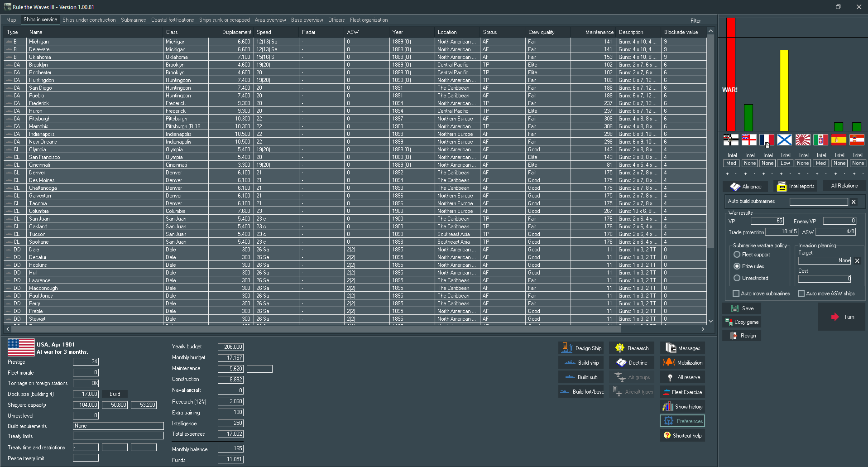Click the All reserve bulb icon
868x467 pixels.
(670, 377)
